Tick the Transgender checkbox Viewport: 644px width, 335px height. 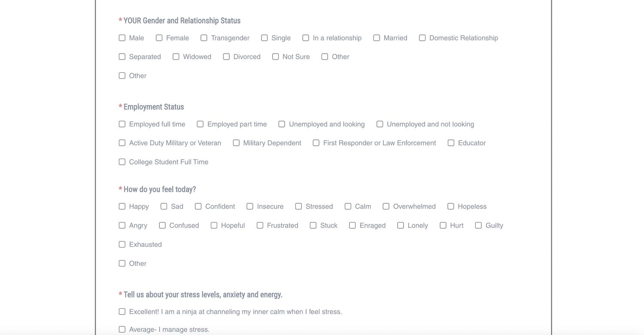204,38
